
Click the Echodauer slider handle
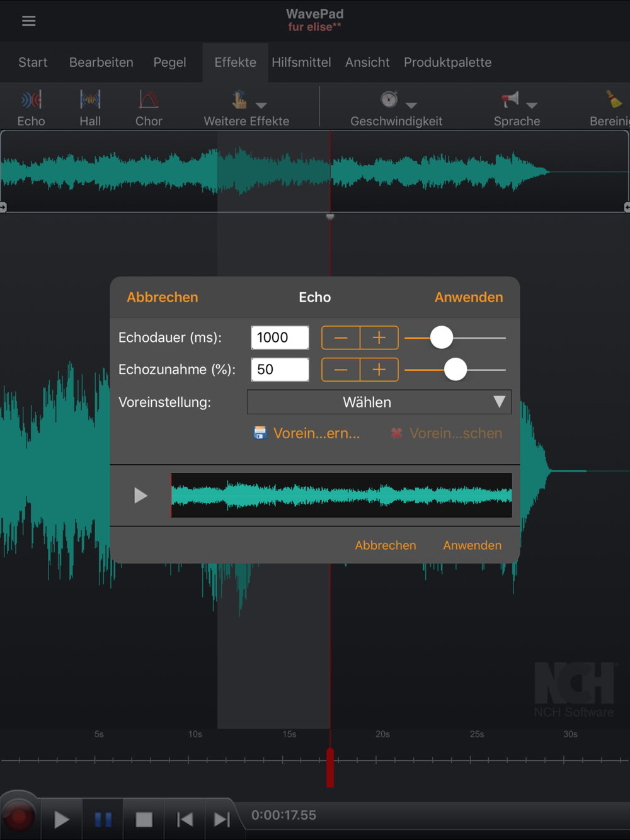[x=442, y=338]
